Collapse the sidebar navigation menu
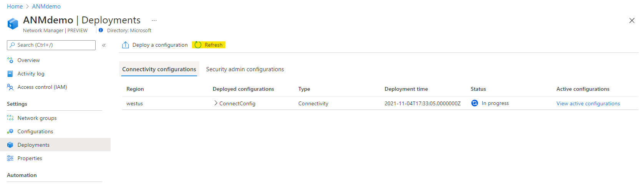Screen dimensions: 644x185 [x=104, y=45]
